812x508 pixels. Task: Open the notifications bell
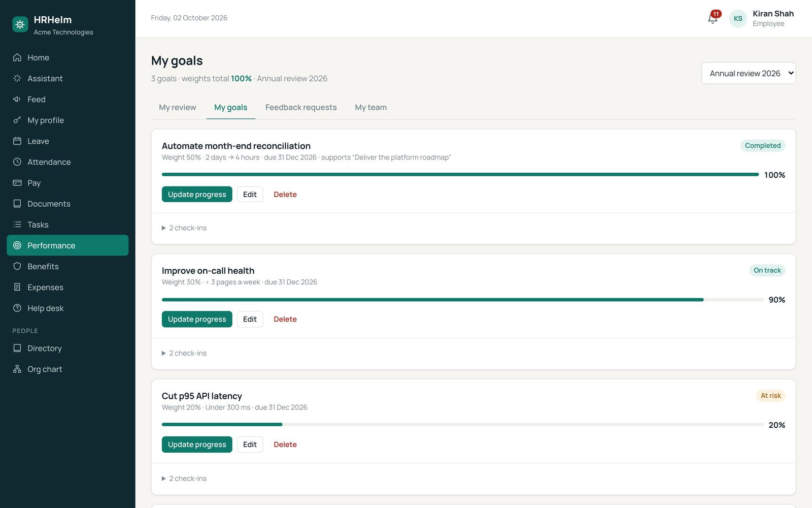click(x=713, y=18)
